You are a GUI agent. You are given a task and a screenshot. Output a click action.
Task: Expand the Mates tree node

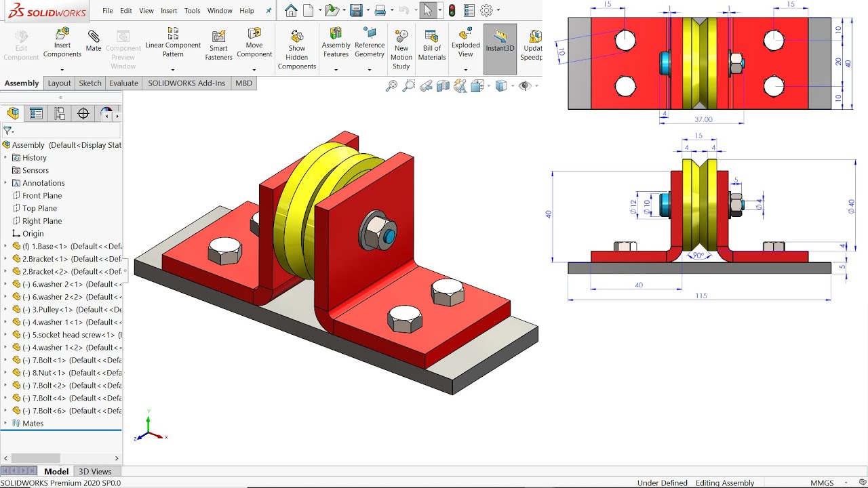point(5,423)
